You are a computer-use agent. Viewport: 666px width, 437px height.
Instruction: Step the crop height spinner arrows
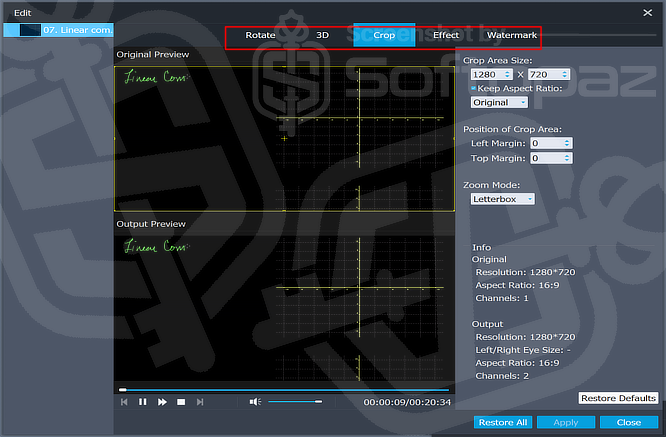pyautogui.click(x=564, y=75)
